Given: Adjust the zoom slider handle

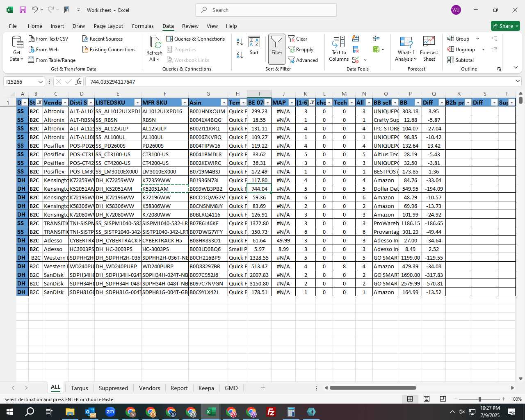Looking at the screenshot, I should tap(479, 399).
